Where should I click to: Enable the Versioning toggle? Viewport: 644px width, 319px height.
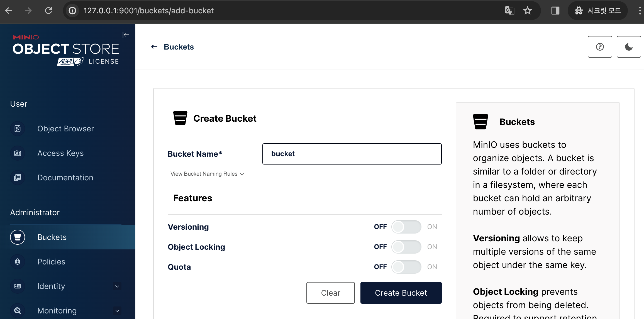tap(406, 227)
